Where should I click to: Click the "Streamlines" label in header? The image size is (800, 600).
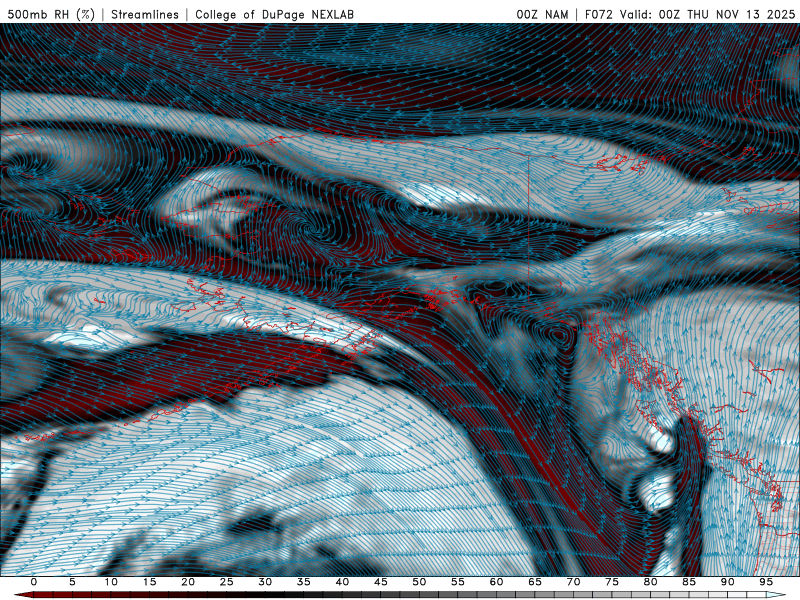tap(145, 14)
